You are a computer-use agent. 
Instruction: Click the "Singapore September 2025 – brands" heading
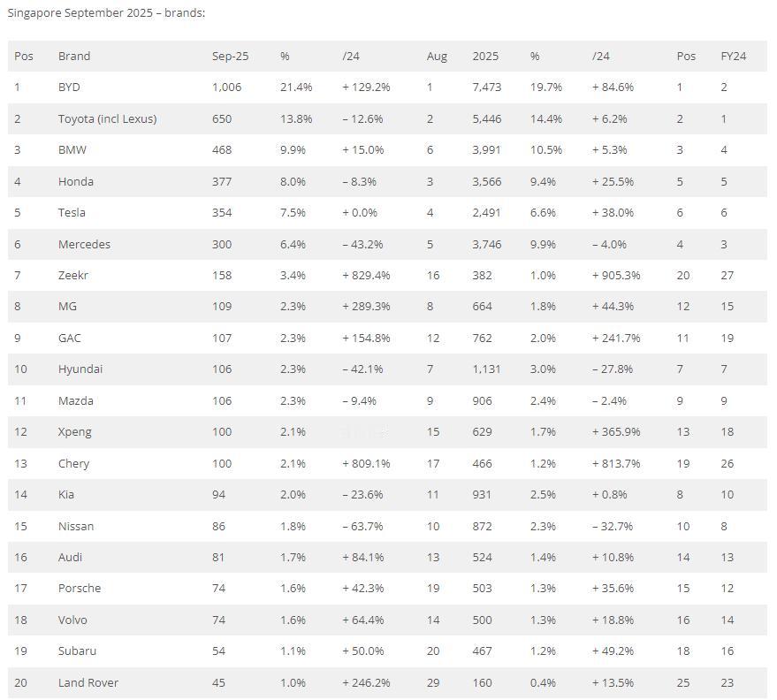tap(106, 13)
